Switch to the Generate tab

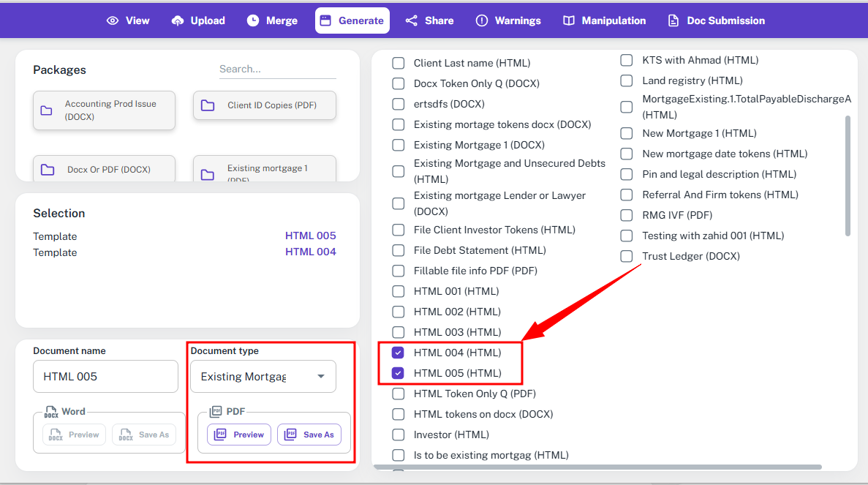pyautogui.click(x=352, y=20)
